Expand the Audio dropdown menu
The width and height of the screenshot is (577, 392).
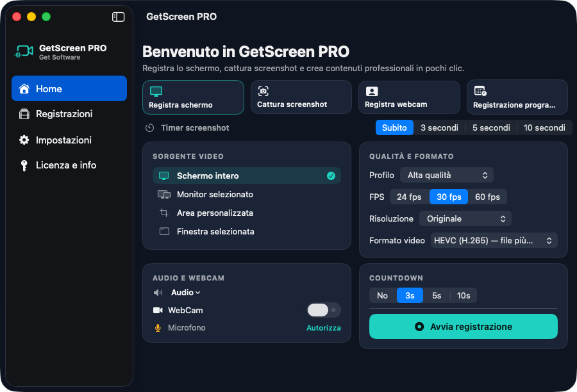click(x=186, y=292)
